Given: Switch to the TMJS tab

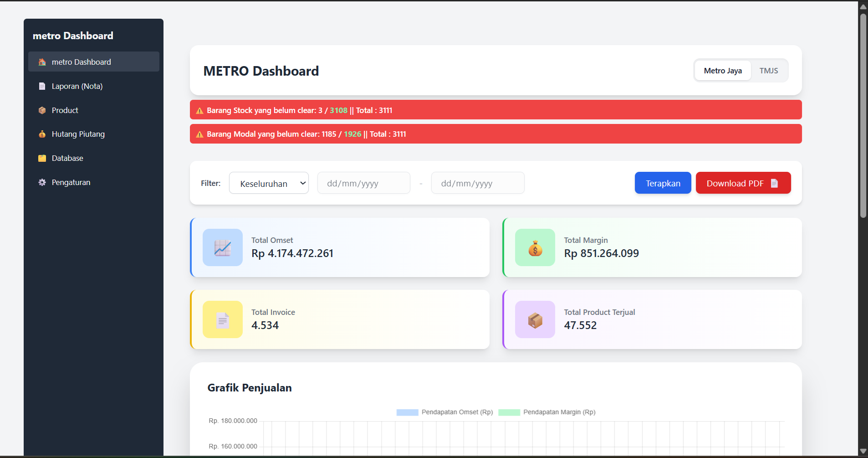Looking at the screenshot, I should pyautogui.click(x=769, y=71).
